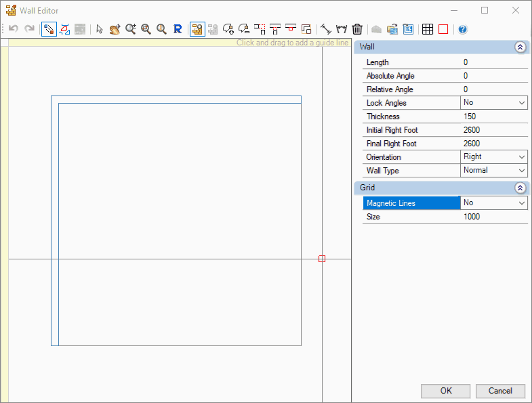Click the top guide line ruler strip
532x403 pixels.
click(x=180, y=43)
